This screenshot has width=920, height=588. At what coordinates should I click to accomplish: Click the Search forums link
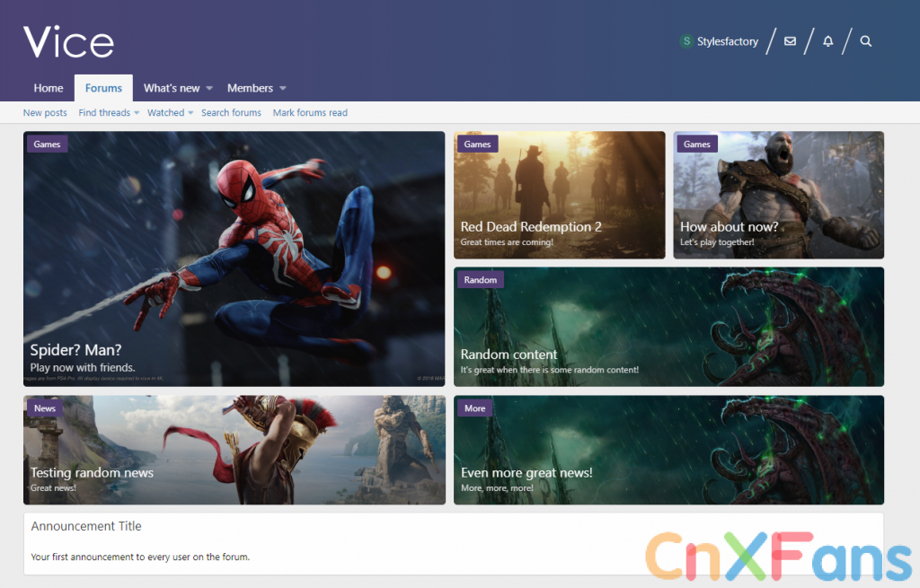[x=231, y=112]
